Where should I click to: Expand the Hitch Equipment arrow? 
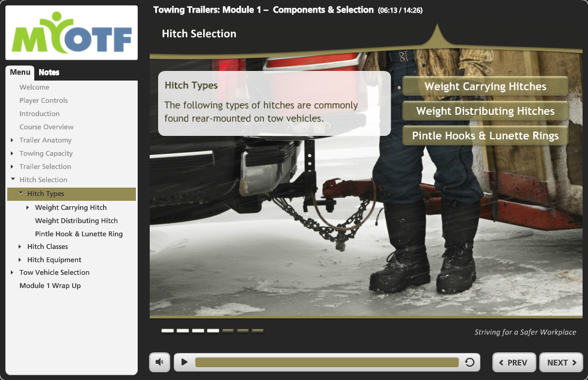click(x=20, y=260)
